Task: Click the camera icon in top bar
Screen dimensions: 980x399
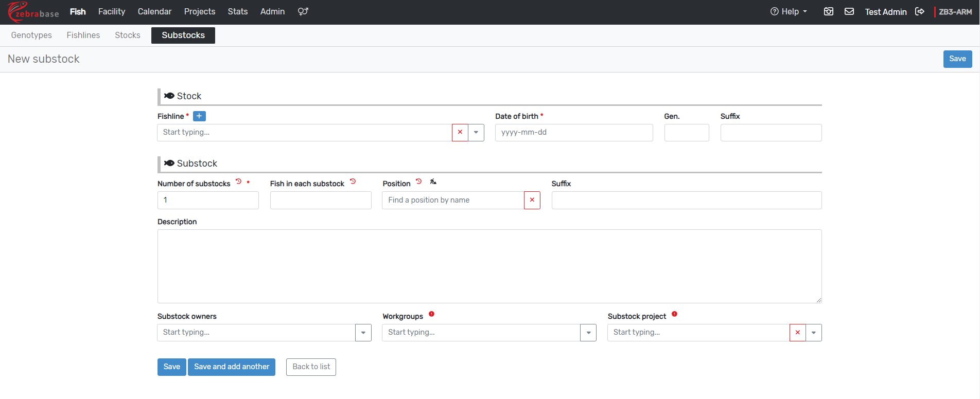Action: pos(829,11)
